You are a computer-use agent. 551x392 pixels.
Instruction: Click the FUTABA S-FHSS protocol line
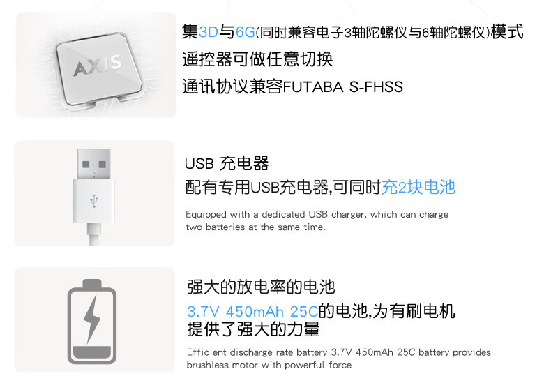293,86
